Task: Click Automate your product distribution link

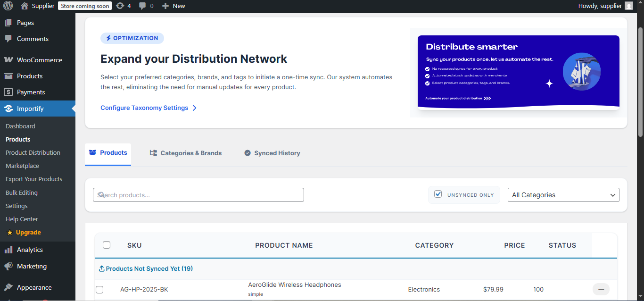Action: (458, 98)
